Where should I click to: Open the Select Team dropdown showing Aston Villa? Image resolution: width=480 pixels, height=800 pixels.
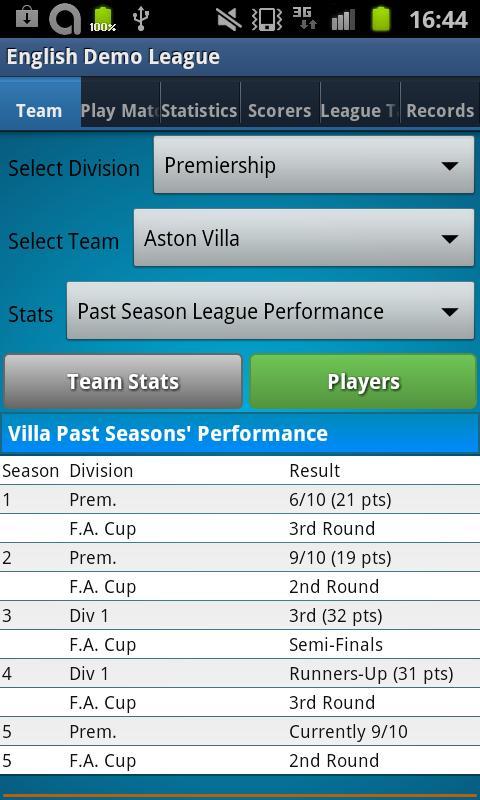[x=304, y=238]
